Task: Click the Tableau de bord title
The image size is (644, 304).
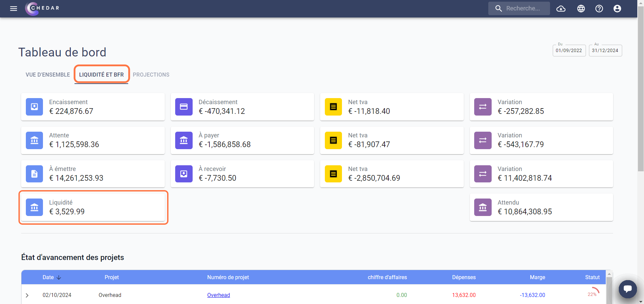Action: click(62, 52)
